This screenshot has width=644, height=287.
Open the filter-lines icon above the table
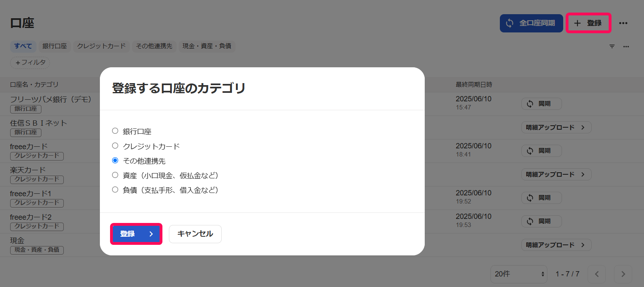(x=612, y=46)
